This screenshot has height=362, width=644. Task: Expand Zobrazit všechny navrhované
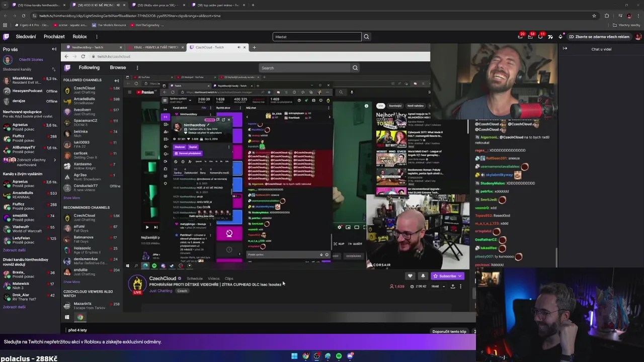pyautogui.click(x=31, y=162)
